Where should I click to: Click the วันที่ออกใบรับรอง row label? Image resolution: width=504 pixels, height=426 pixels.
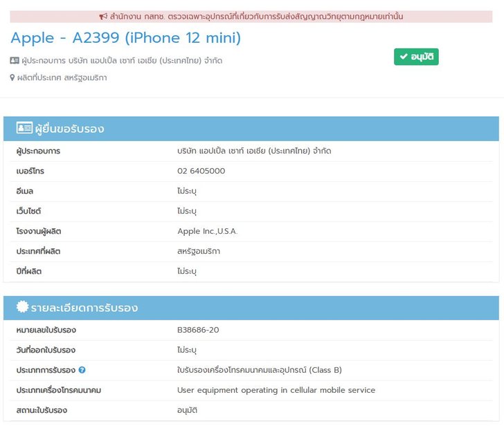tap(46, 350)
